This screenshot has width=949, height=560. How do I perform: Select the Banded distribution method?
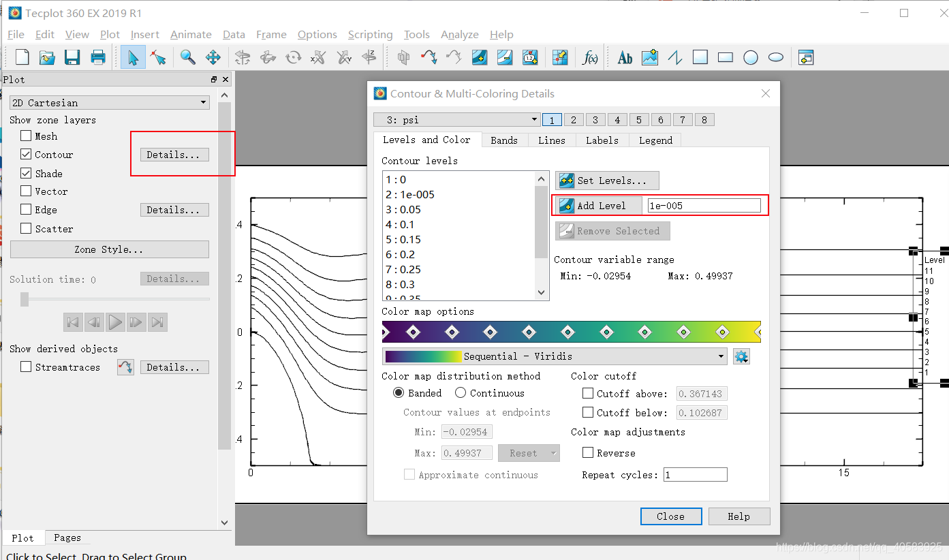(x=399, y=393)
